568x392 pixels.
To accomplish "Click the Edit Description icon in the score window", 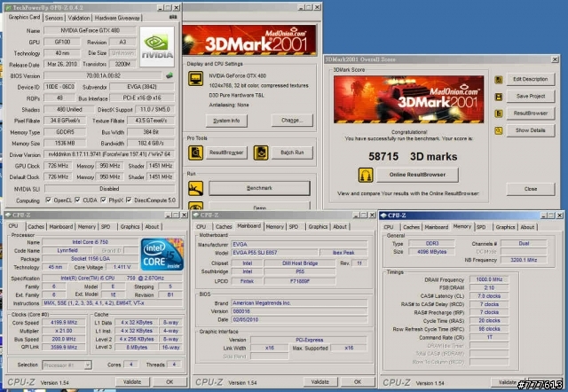I will (499, 80).
